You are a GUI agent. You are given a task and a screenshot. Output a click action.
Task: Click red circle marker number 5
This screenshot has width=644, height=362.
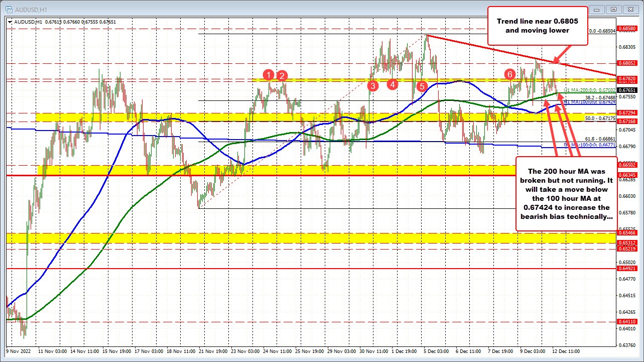click(x=422, y=86)
